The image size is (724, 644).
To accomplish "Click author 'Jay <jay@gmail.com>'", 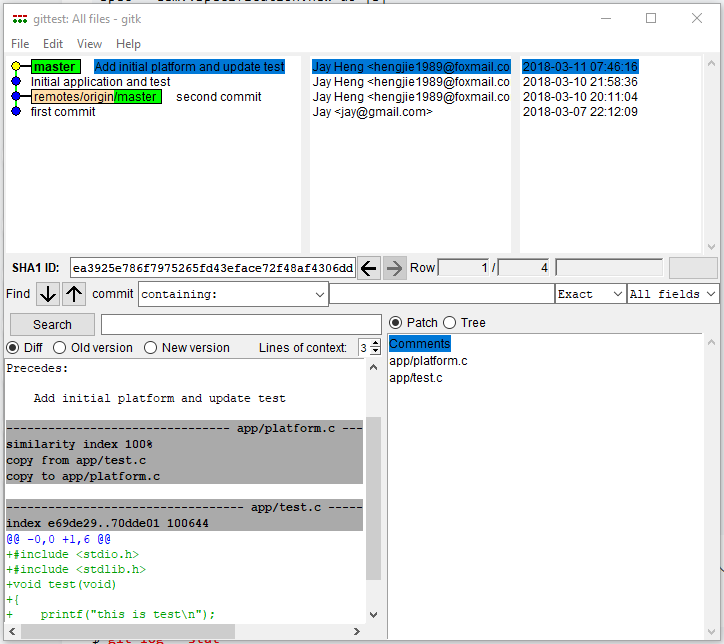I will [x=372, y=112].
